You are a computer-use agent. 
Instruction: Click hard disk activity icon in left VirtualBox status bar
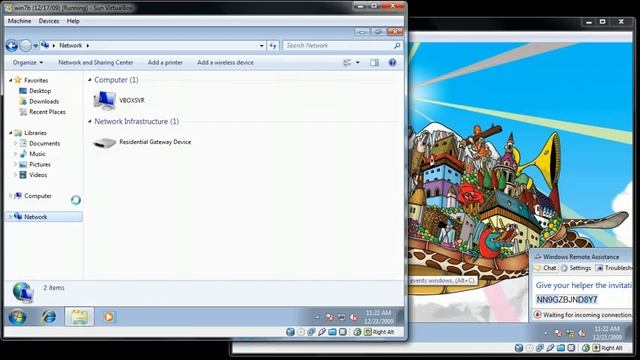(290, 332)
